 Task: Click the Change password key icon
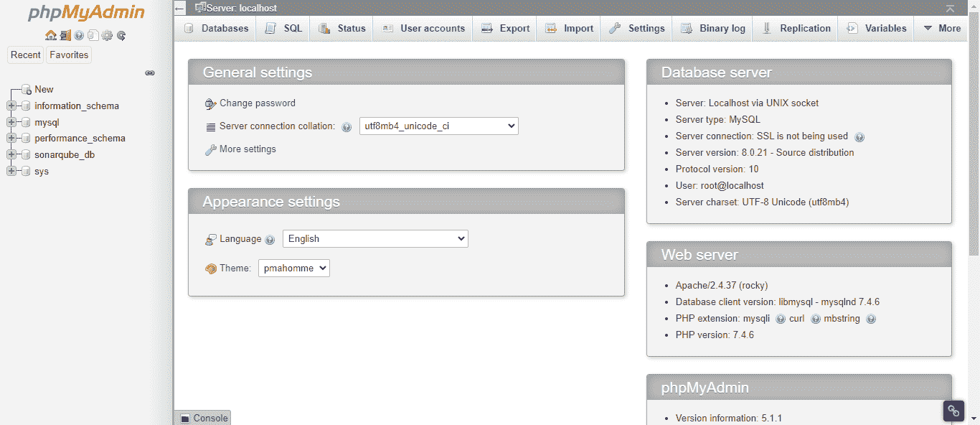pyautogui.click(x=210, y=104)
